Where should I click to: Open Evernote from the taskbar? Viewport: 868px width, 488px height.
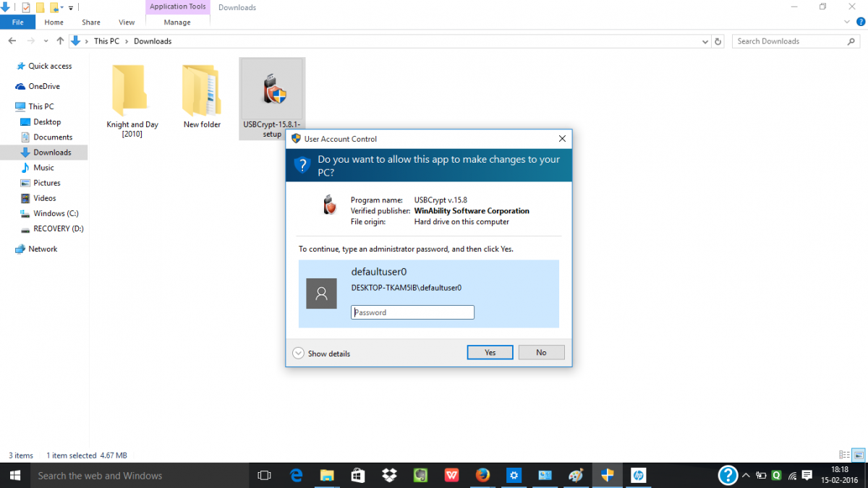[420, 475]
